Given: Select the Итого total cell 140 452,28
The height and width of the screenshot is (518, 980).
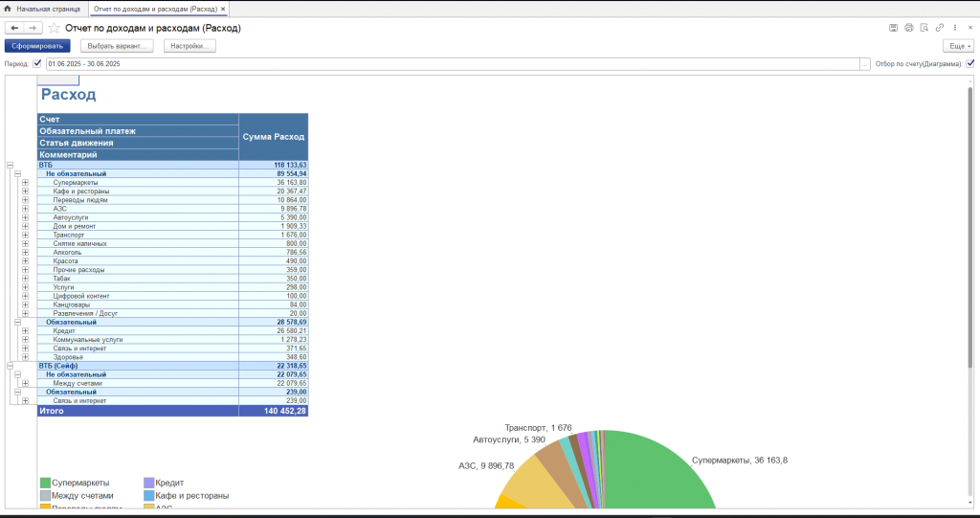Looking at the screenshot, I should tap(273, 411).
